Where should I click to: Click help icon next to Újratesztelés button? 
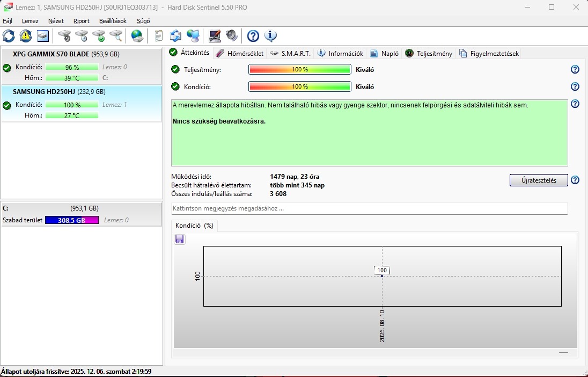point(575,180)
